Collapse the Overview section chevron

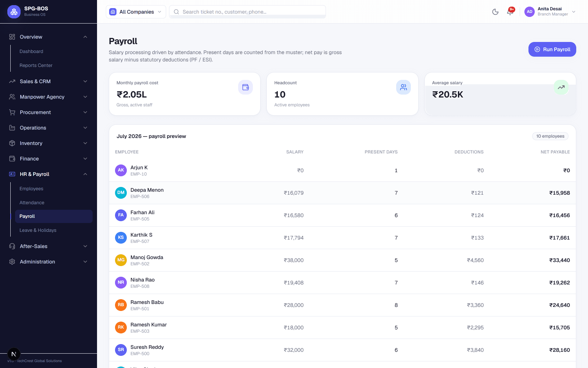point(85,37)
